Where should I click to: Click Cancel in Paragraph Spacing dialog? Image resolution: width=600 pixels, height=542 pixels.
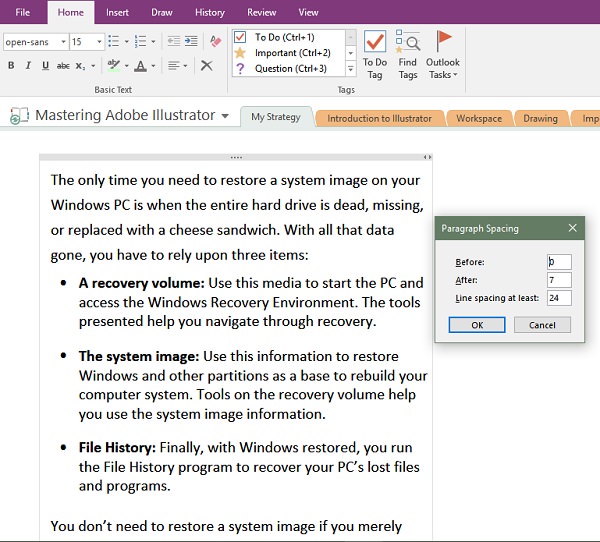(x=542, y=325)
